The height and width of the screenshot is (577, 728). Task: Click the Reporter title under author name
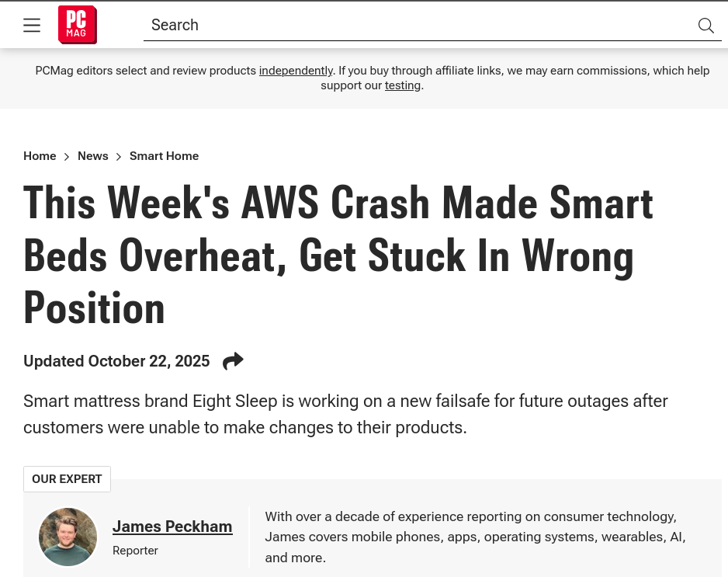pos(135,551)
